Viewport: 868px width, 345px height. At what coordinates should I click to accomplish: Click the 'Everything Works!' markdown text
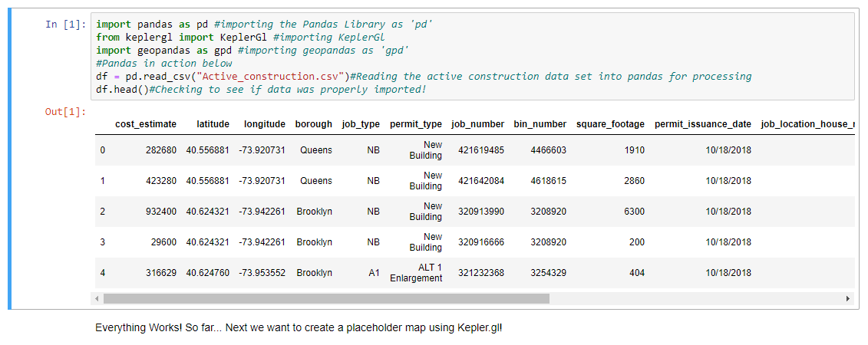click(299, 327)
